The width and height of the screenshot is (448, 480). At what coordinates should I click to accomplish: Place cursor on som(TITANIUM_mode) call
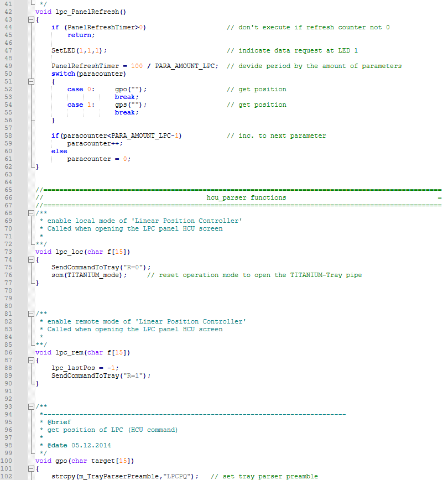tap(88, 275)
